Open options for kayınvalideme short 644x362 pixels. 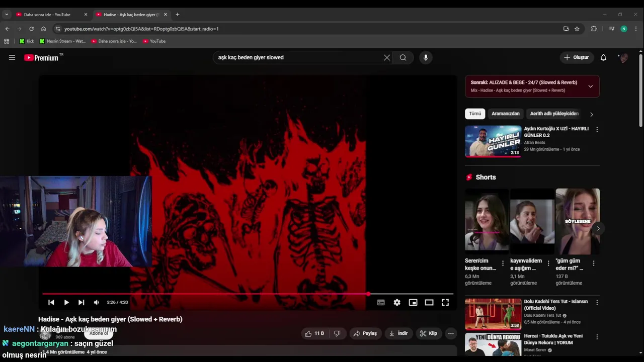548,263
